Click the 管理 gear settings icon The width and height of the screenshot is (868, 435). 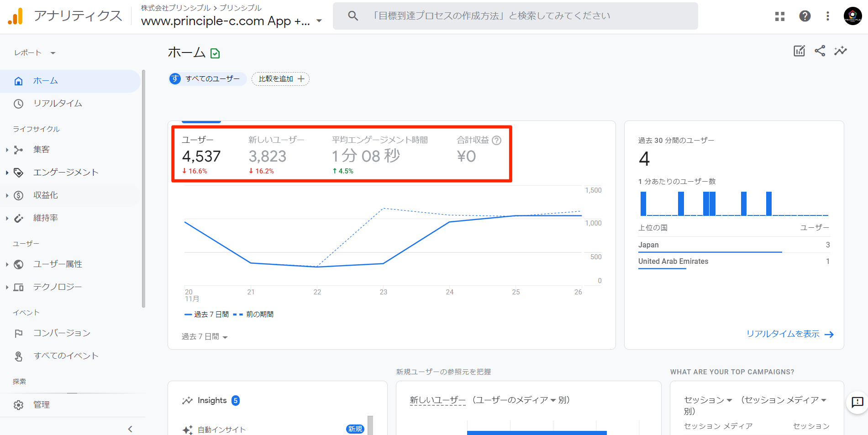pos(18,405)
